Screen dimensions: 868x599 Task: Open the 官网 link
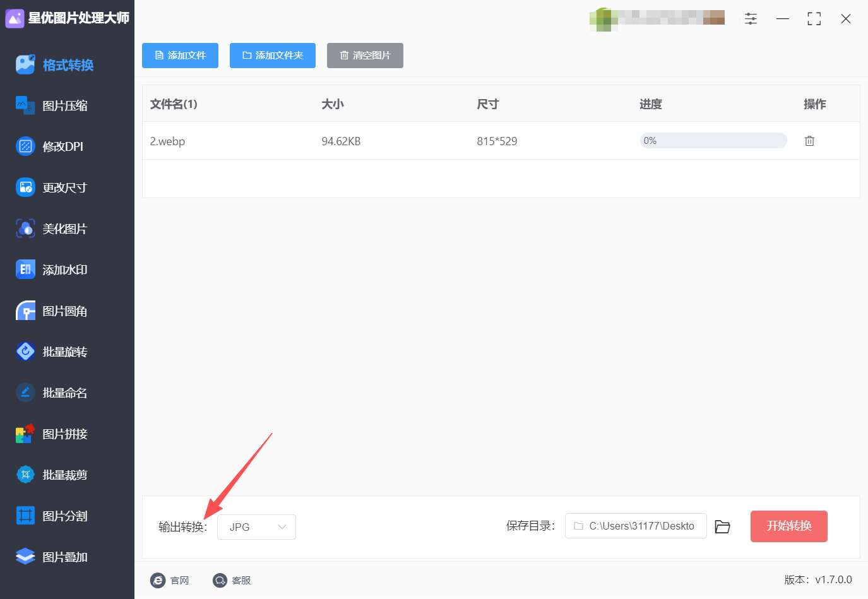tap(179, 580)
